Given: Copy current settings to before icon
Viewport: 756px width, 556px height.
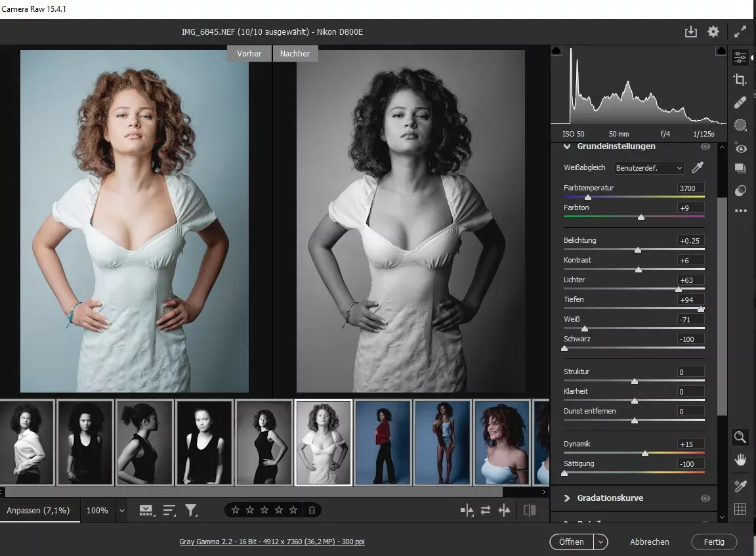Looking at the screenshot, I should pos(504,510).
